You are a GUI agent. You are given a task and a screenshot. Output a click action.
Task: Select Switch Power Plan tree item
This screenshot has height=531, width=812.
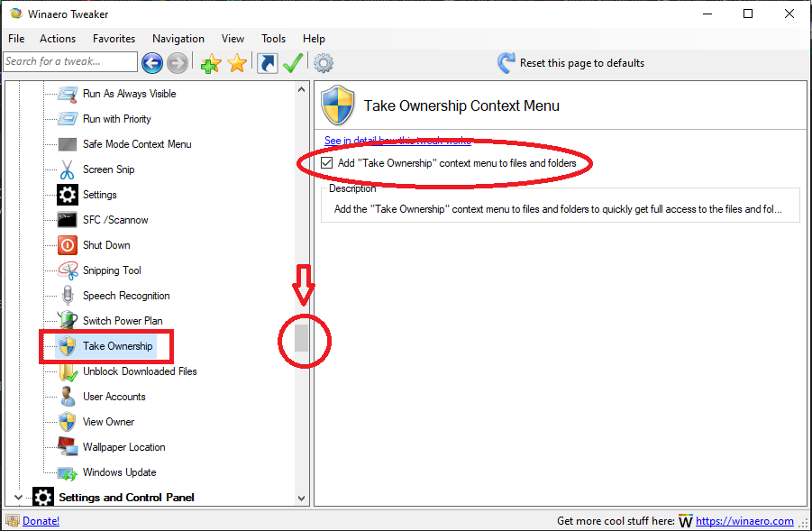coord(123,321)
